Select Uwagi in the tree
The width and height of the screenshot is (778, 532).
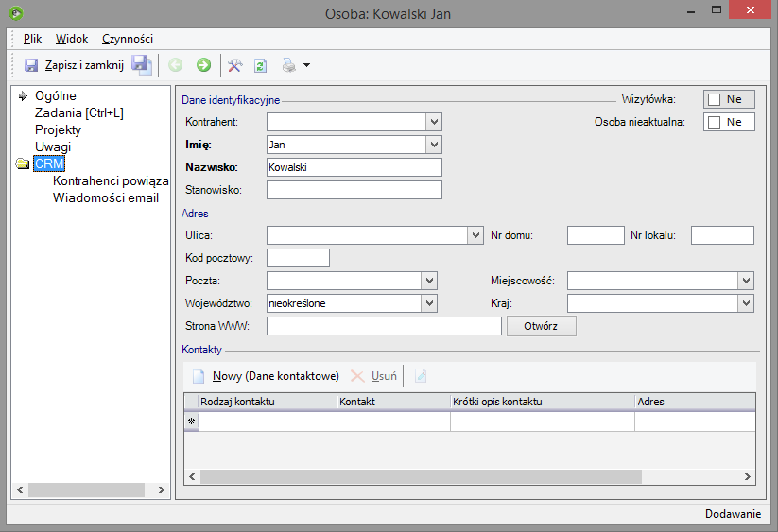[x=53, y=146]
